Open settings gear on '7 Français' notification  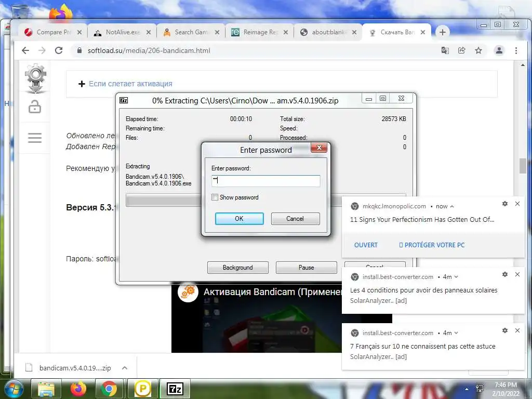[x=505, y=330]
